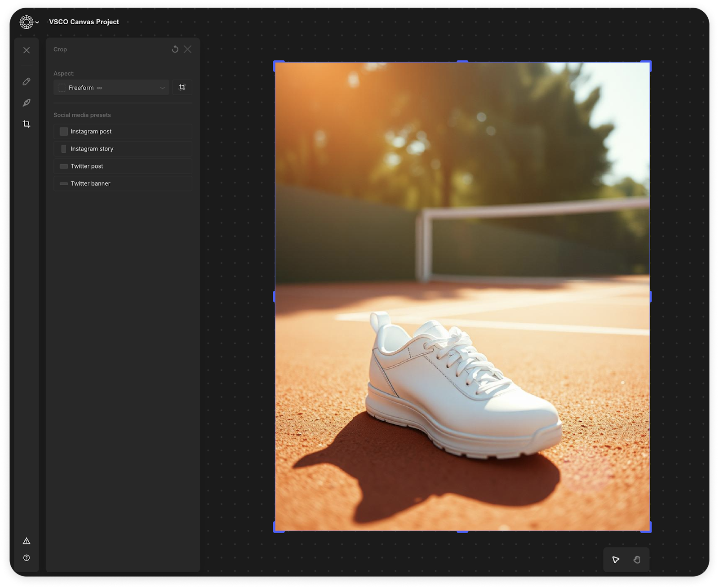Open the warning triangle icon
The height and width of the screenshot is (588, 719).
pyautogui.click(x=27, y=541)
